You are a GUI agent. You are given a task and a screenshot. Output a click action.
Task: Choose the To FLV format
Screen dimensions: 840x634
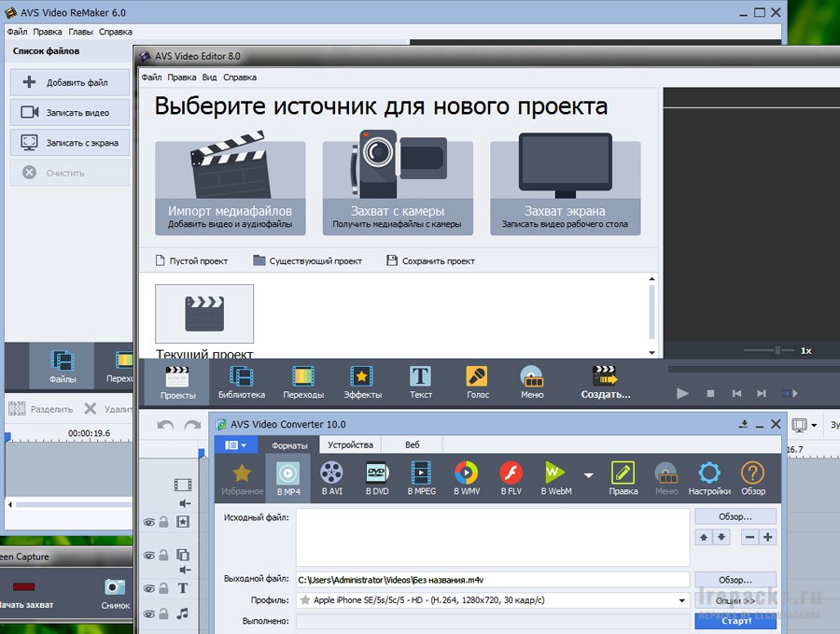click(x=511, y=478)
